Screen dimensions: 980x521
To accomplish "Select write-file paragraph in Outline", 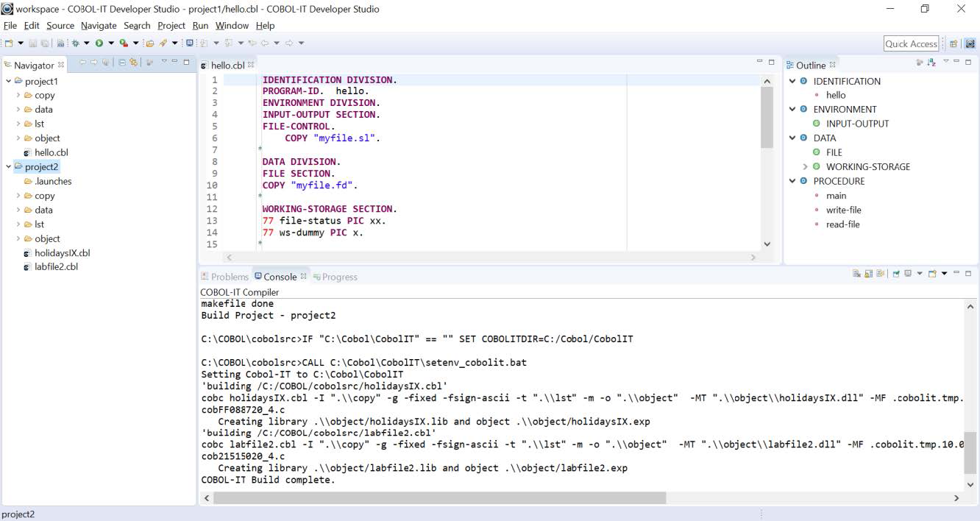I will coord(843,210).
